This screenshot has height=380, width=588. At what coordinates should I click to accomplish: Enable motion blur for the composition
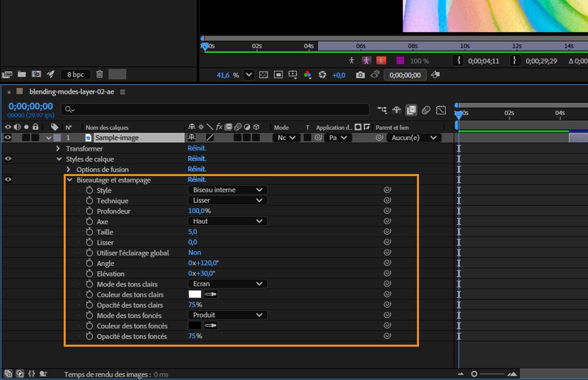(426, 110)
